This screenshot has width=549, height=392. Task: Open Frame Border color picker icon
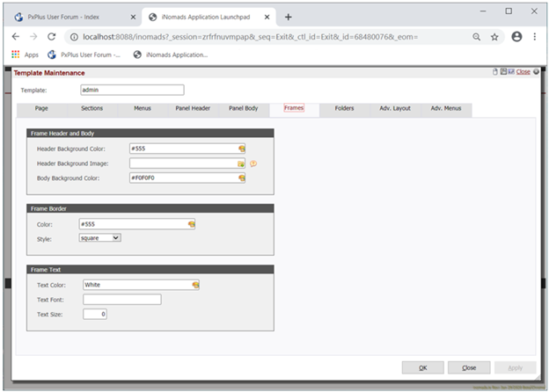click(x=191, y=224)
